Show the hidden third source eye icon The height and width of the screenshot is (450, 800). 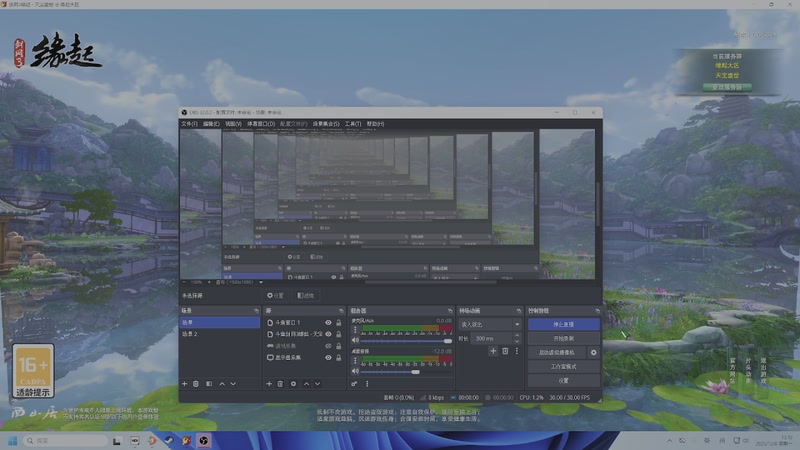pos(328,346)
